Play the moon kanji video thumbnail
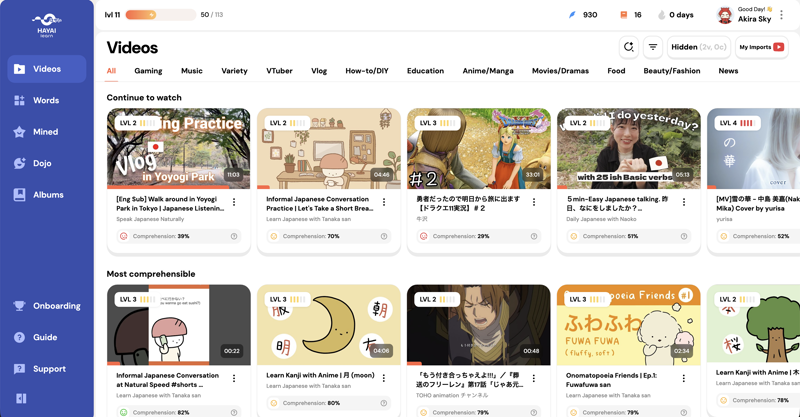The height and width of the screenshot is (417, 800). click(329, 325)
